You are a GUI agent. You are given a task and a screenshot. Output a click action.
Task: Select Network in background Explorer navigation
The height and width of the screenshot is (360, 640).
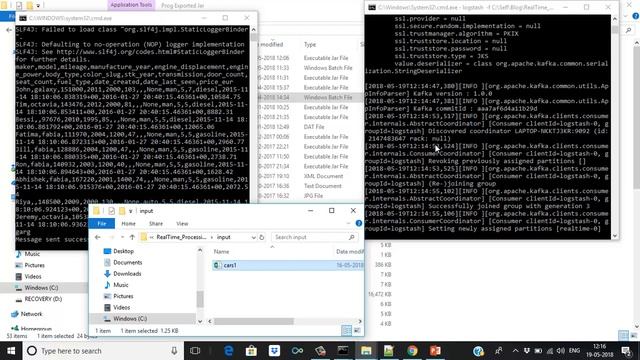(x=31, y=314)
